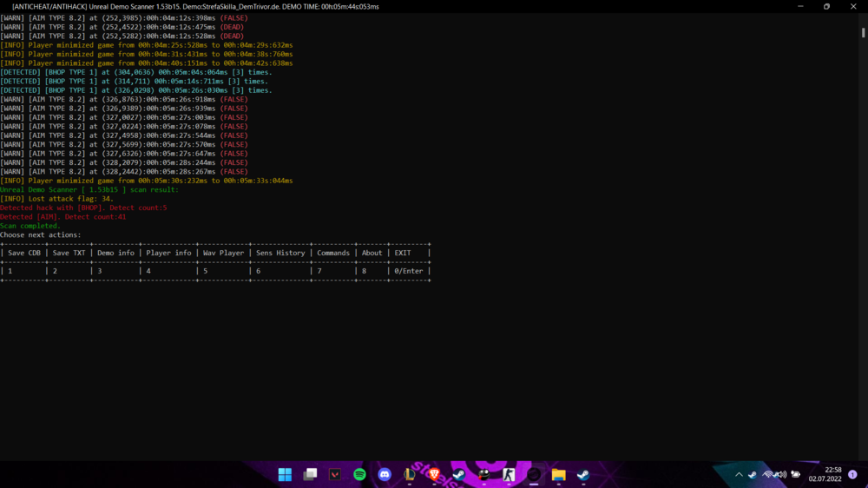868x488 pixels.
Task: Open the smiley-face app in taskbar
Action: point(483,475)
